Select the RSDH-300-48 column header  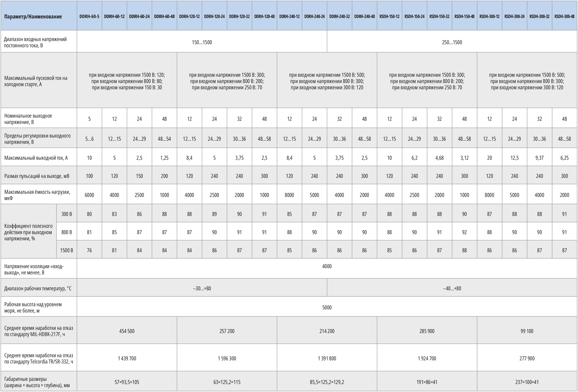click(x=565, y=15)
